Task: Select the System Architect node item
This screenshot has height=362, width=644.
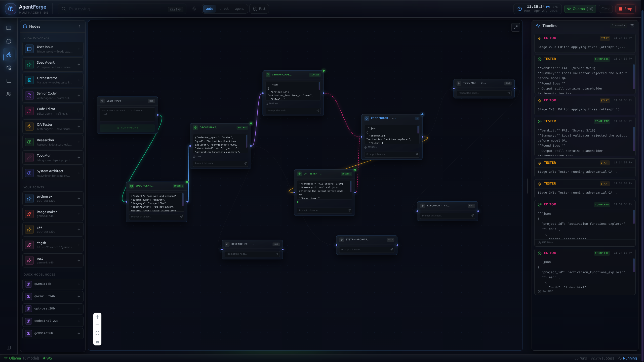Action: 53,173
